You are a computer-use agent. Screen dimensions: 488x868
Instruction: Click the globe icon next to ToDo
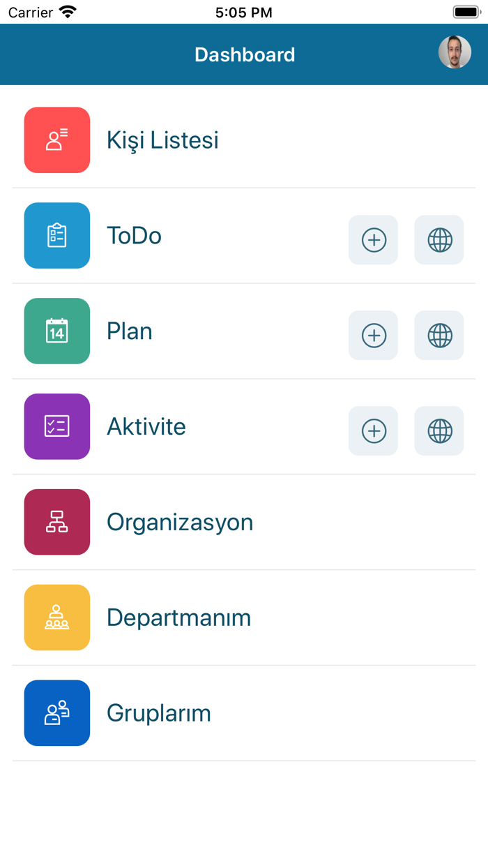(x=439, y=240)
